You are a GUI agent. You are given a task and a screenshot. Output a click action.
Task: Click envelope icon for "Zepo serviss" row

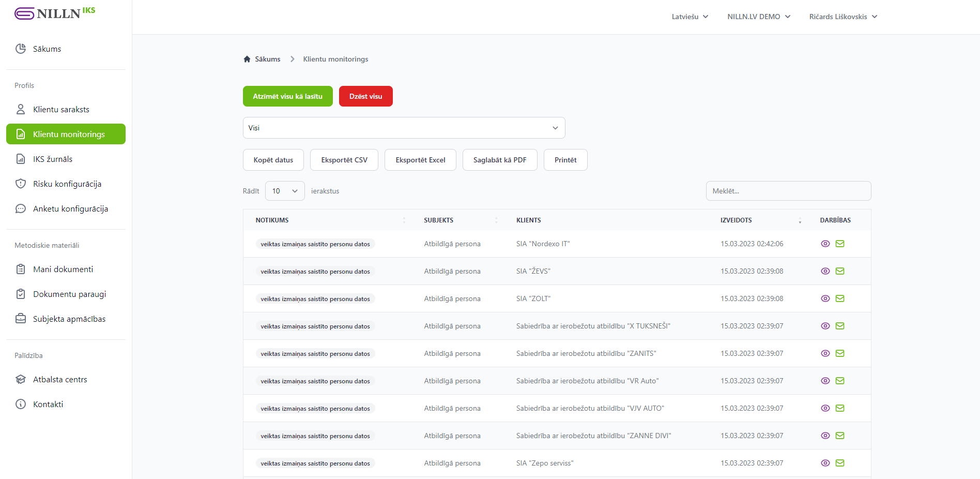840,463
